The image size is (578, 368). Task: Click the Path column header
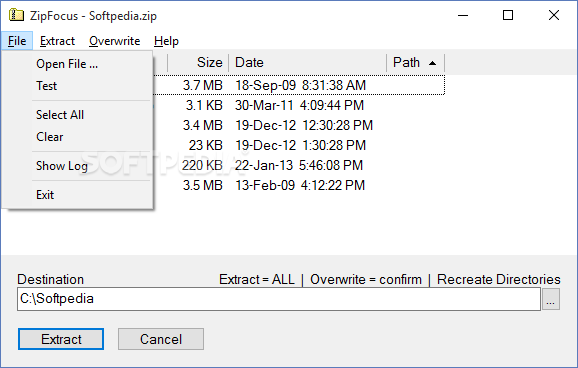point(415,62)
